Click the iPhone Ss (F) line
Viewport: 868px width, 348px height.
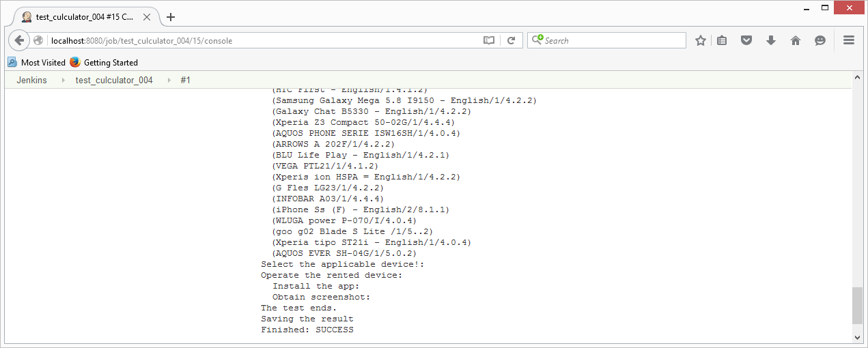pyautogui.click(x=361, y=209)
